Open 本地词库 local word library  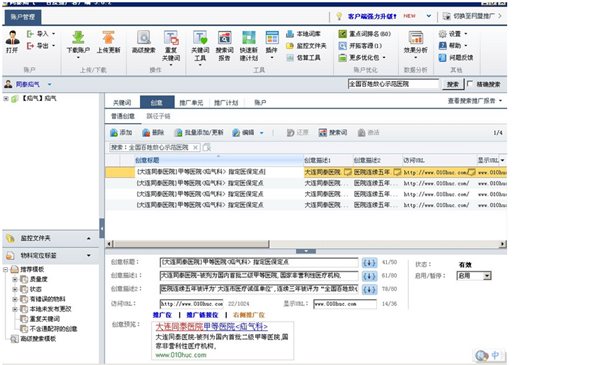[304, 34]
